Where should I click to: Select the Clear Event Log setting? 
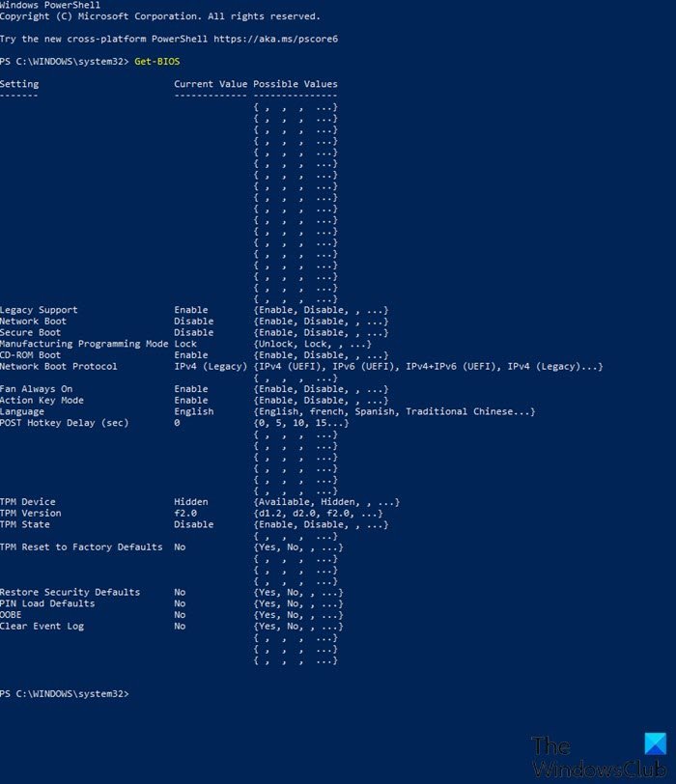(42, 626)
